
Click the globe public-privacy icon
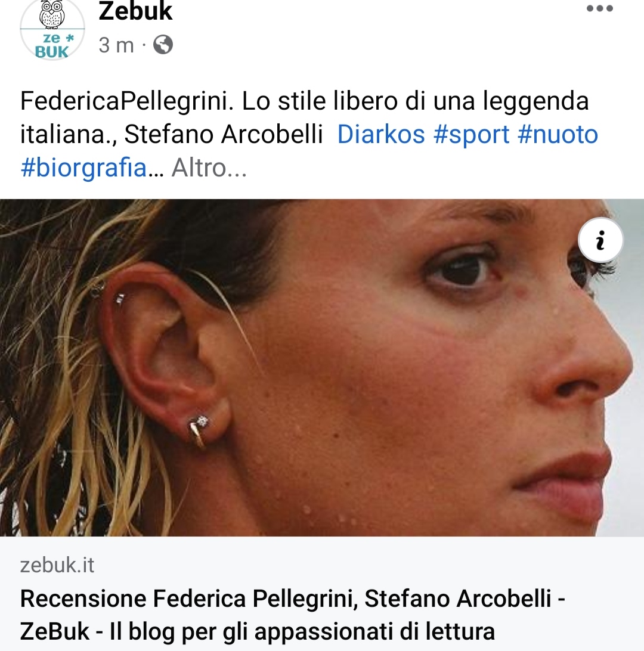pos(163,45)
